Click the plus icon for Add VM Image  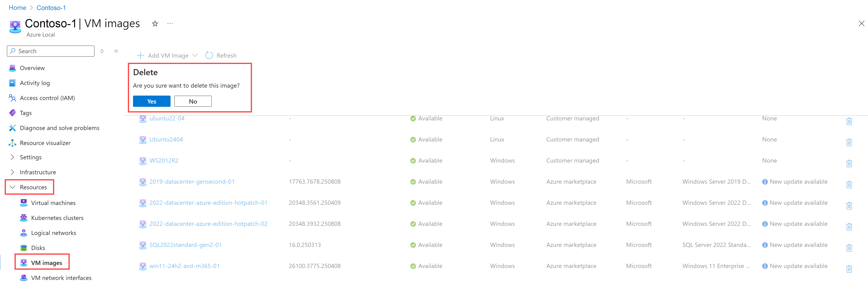click(141, 56)
